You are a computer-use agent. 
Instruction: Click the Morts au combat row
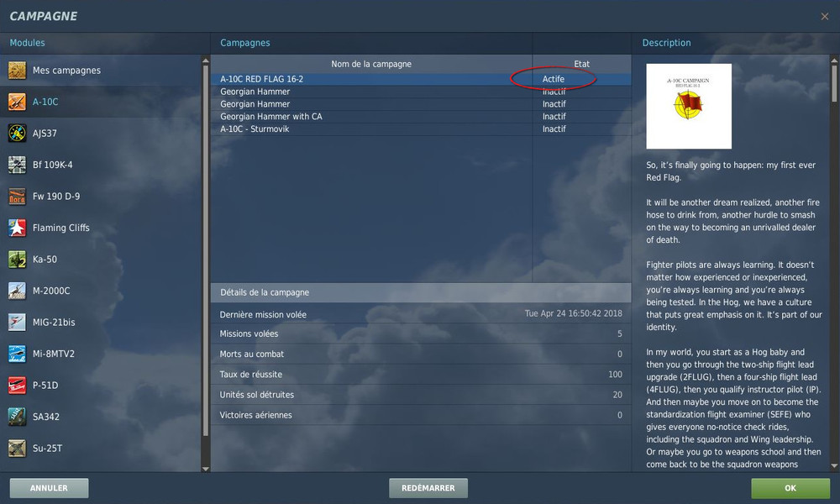point(421,354)
